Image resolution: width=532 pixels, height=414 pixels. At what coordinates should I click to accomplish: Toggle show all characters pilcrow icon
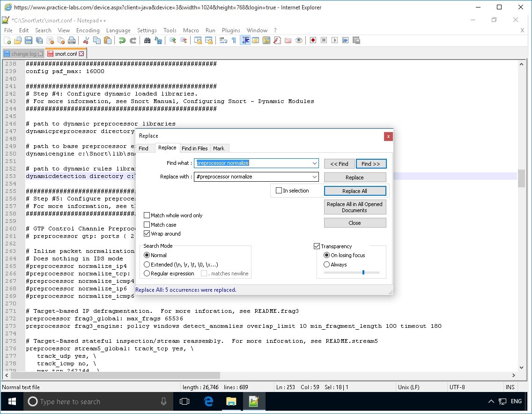(234, 41)
